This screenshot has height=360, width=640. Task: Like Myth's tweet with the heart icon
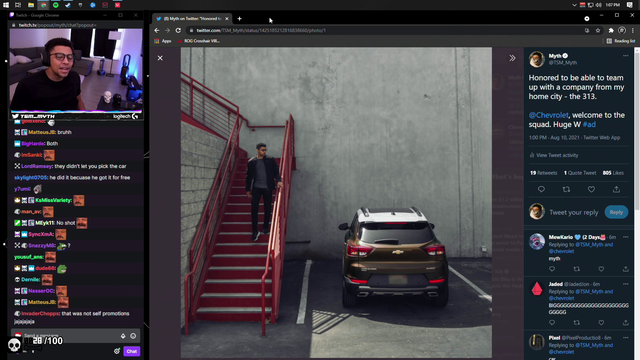[591, 189]
